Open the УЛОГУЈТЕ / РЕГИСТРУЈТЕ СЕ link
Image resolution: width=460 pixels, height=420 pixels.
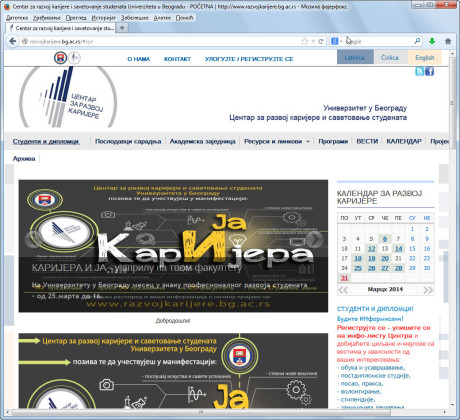[x=249, y=59]
